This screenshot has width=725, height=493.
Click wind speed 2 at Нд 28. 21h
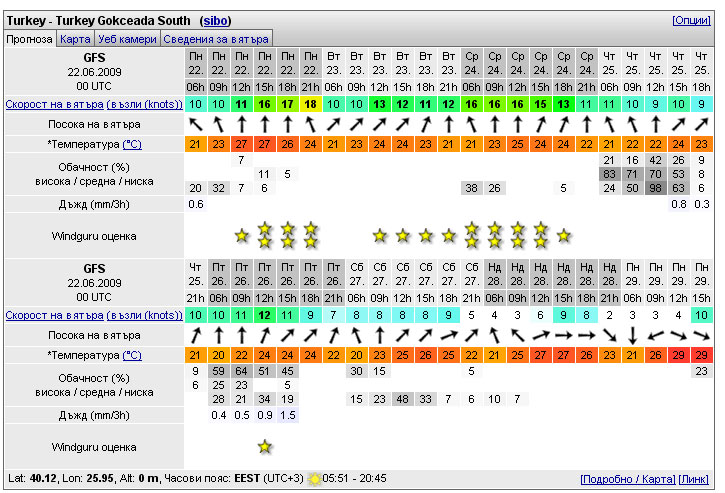pos(609,315)
